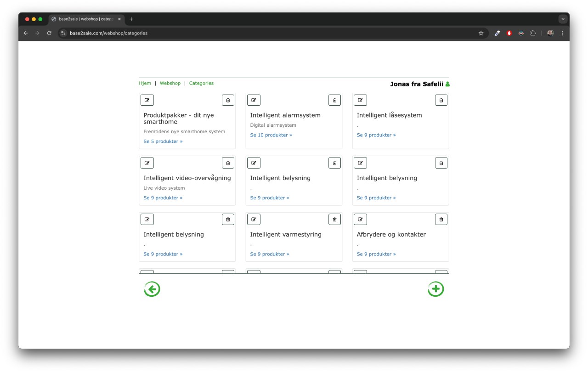588x373 pixels.
Task: Open the 'Se 10 produkter' link
Action: pos(271,135)
